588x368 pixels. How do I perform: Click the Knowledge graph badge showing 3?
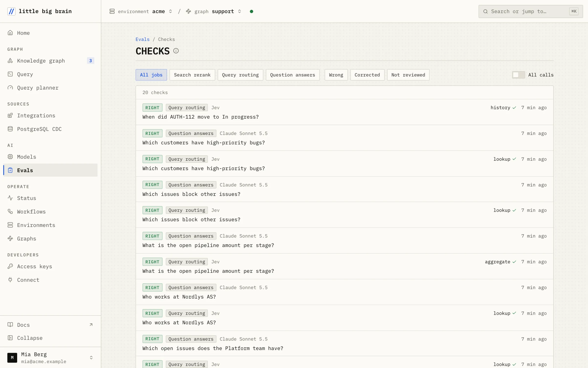point(90,61)
